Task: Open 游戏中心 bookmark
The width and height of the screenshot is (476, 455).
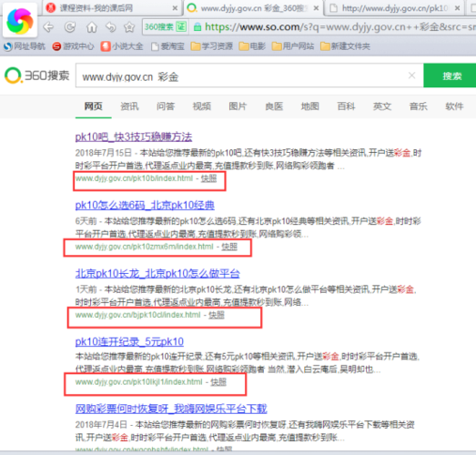Action: (x=73, y=46)
